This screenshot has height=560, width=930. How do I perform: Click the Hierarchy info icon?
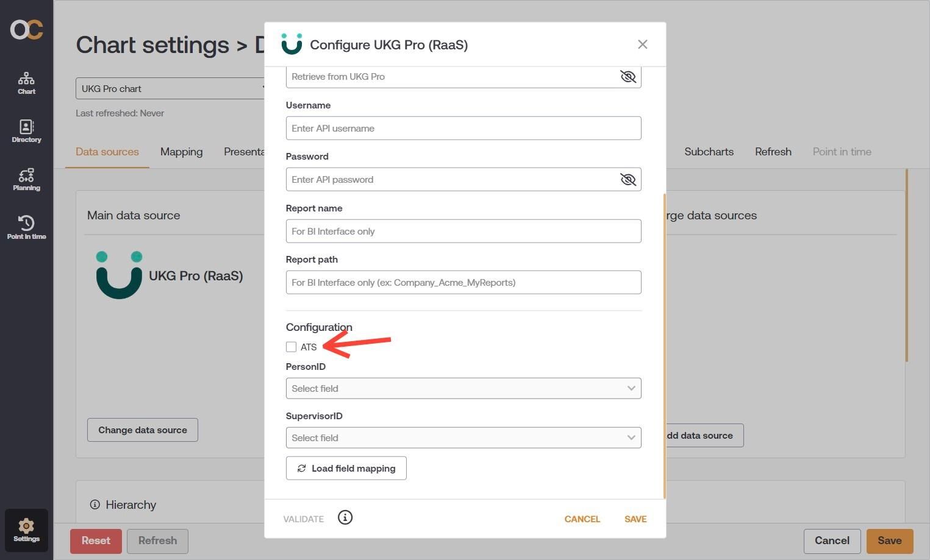(x=95, y=505)
